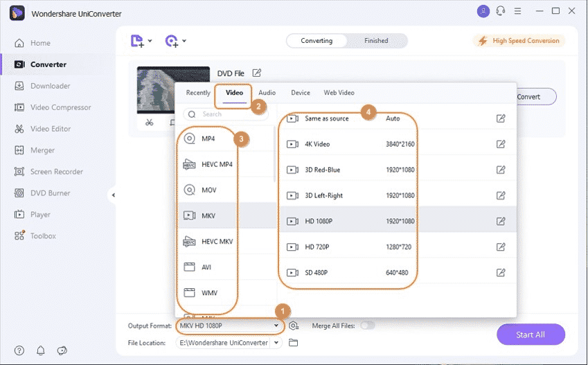Switch to the Recently tab
Image resolution: width=588 pixels, height=365 pixels.
pos(198,93)
